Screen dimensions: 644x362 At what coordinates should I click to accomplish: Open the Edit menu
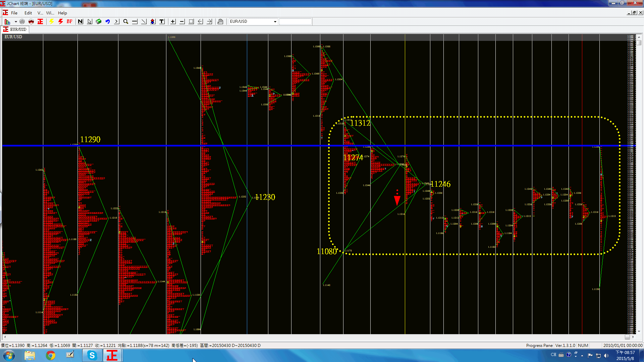coord(28,13)
